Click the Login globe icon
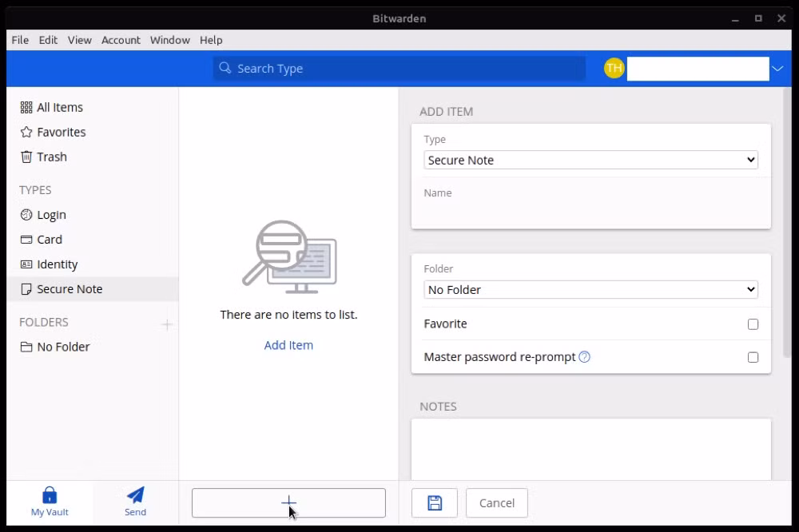Image resolution: width=799 pixels, height=532 pixels. click(26, 215)
